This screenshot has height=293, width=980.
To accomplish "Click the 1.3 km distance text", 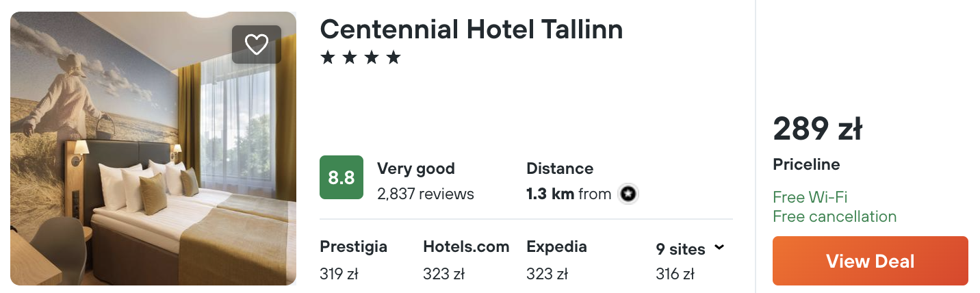I will (x=550, y=194).
